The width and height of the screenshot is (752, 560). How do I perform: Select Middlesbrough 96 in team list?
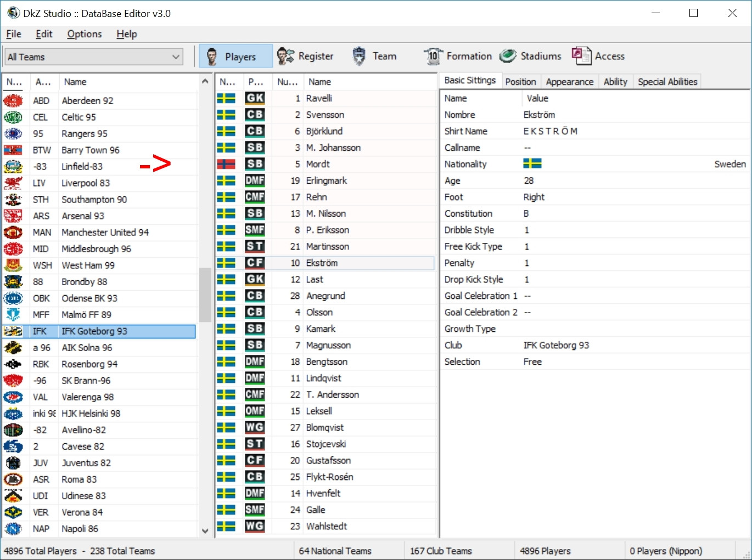99,249
